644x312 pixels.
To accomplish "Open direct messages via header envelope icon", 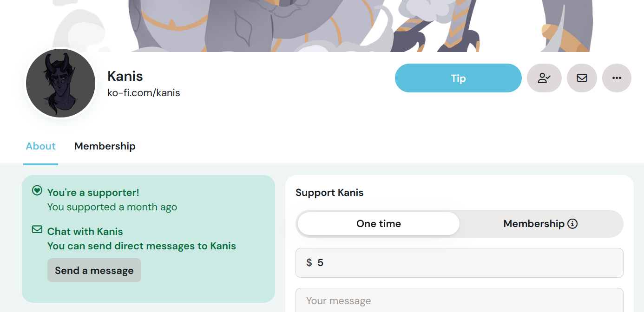I will (582, 78).
